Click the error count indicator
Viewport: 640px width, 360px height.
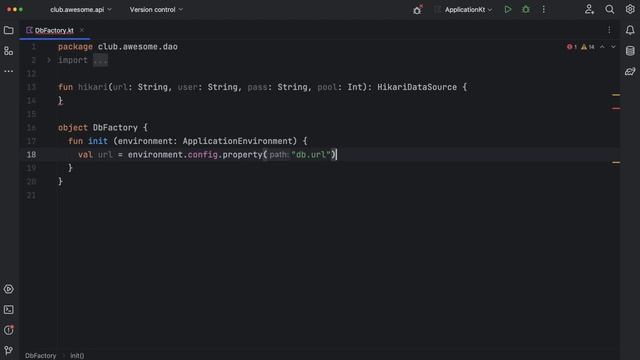pos(571,47)
